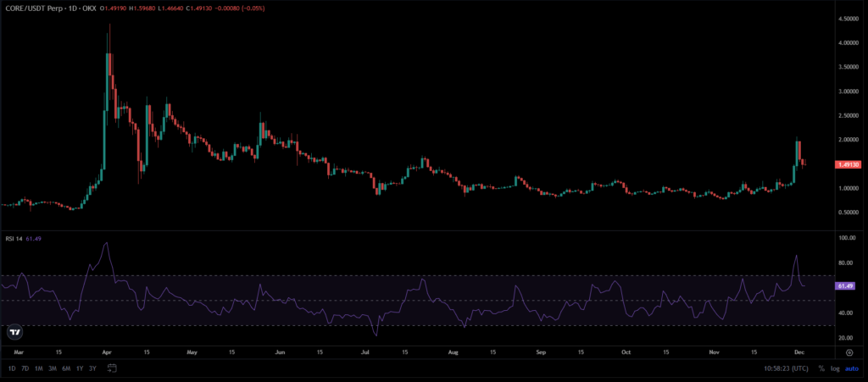The width and height of the screenshot is (868, 382).
Task: Click the current price label 1.49130
Action: click(847, 164)
